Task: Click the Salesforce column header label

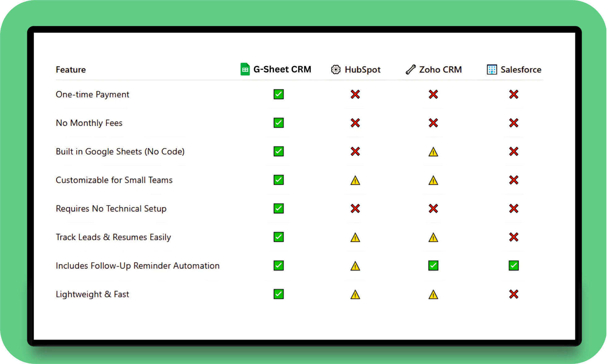Action: (x=521, y=70)
